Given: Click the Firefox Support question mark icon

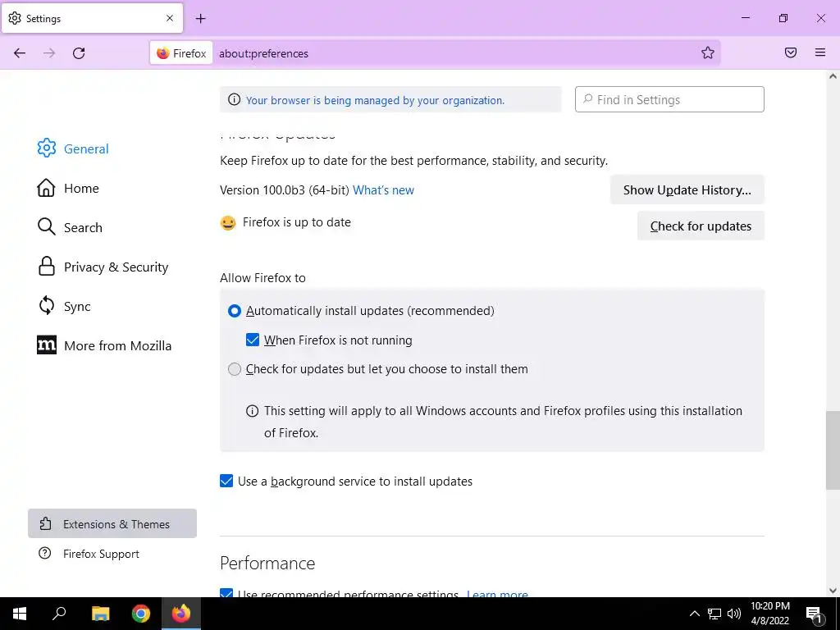Looking at the screenshot, I should click(x=45, y=553).
